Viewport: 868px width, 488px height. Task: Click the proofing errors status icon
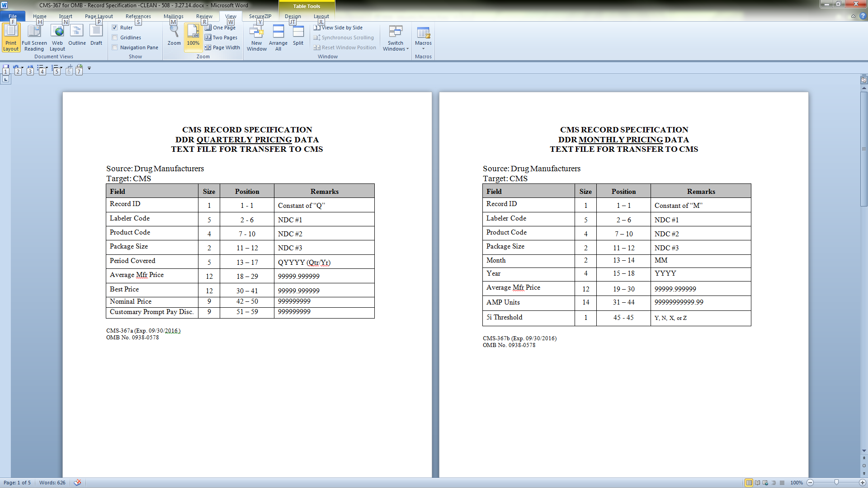tap(78, 483)
